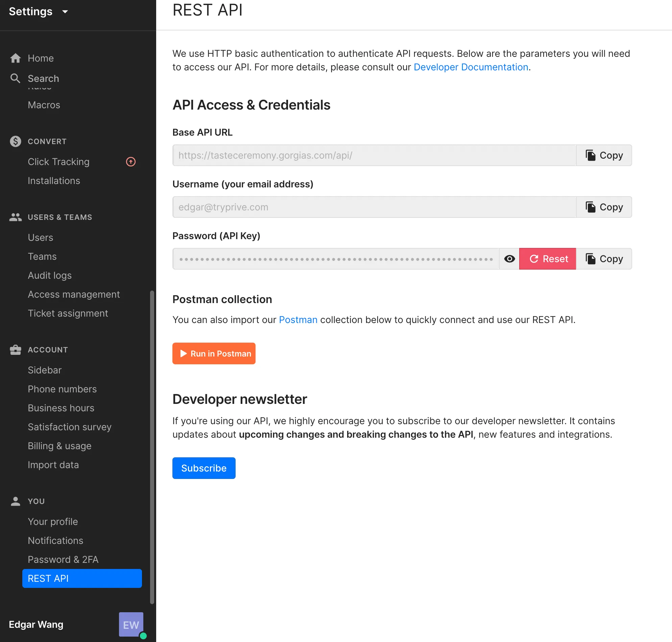The image size is (672, 642).
Task: Click the Search magnifier icon
Action: (x=16, y=78)
